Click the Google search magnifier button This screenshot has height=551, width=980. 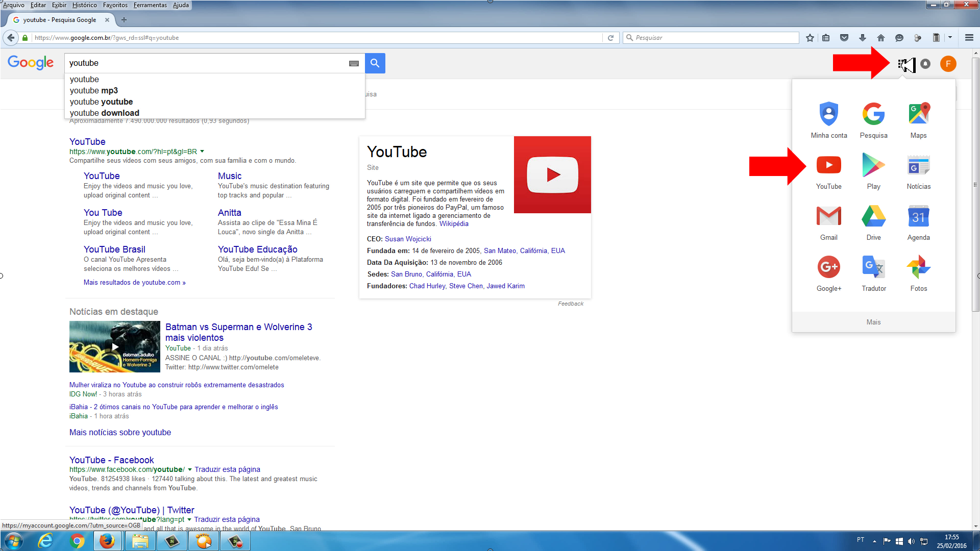coord(375,63)
